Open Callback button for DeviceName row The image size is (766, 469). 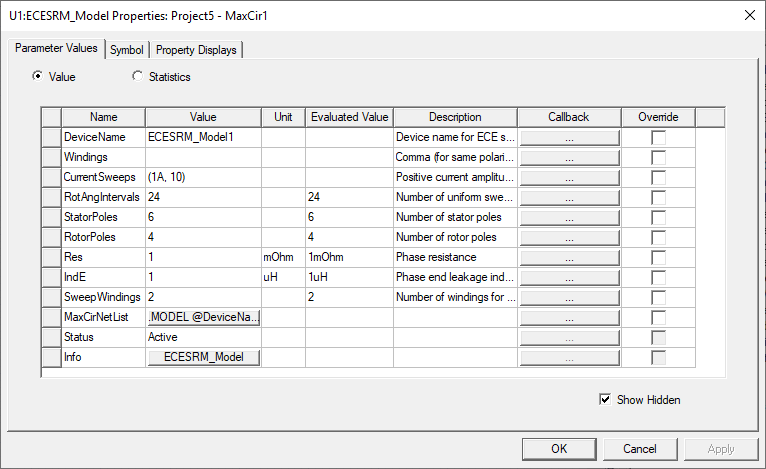click(569, 138)
